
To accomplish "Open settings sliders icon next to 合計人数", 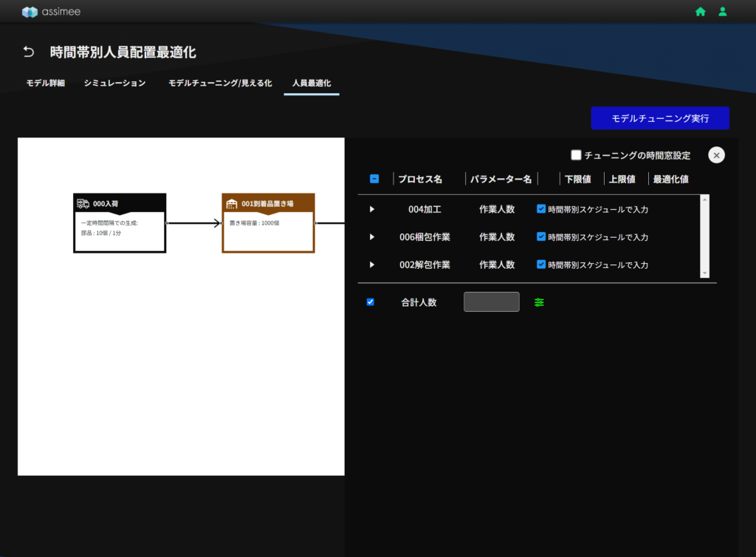I will click(x=539, y=302).
